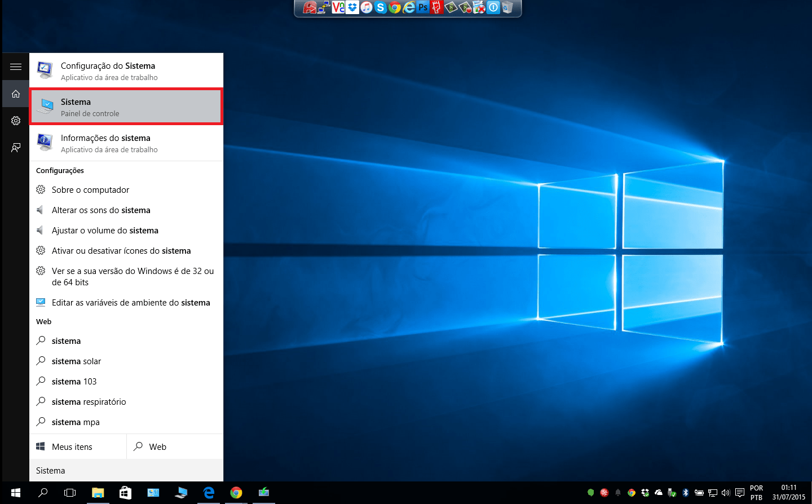Open Internet Explorer in the top dock

[x=408, y=7]
